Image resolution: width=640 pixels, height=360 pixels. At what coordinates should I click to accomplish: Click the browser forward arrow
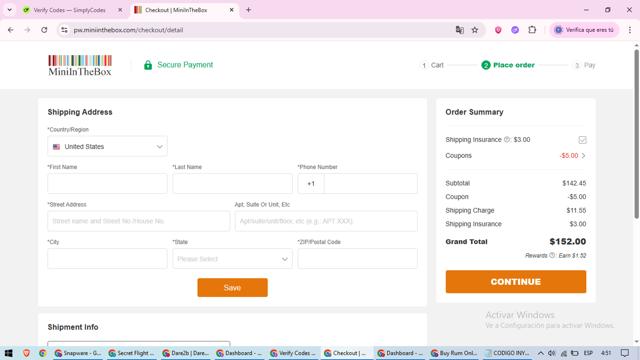(27, 30)
